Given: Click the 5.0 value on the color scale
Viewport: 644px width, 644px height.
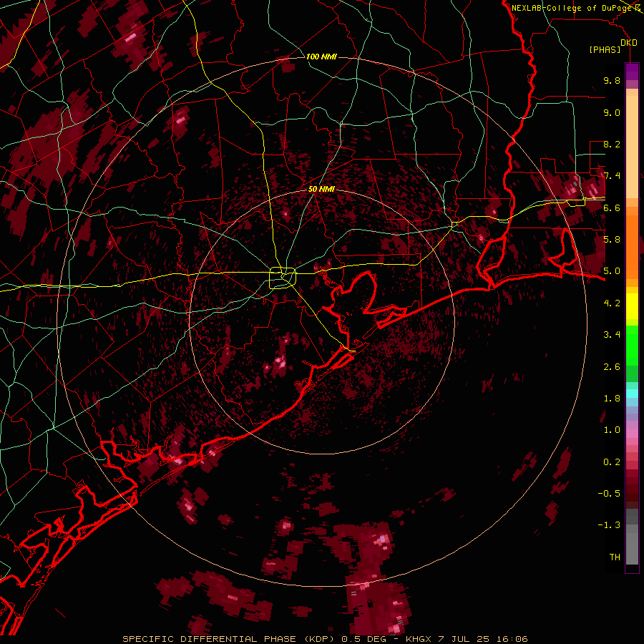Looking at the screenshot, I should 612,271.
